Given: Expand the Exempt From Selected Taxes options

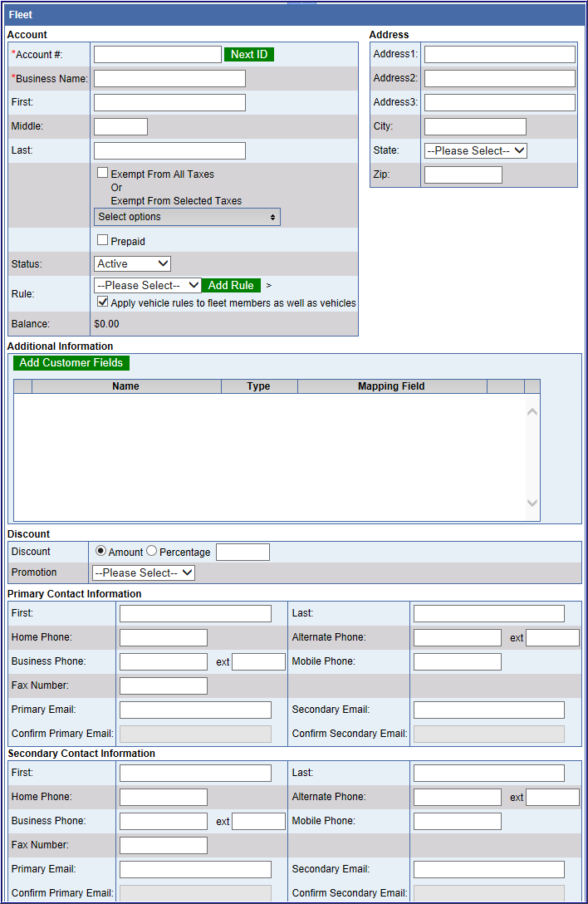Looking at the screenshot, I should pos(187,217).
